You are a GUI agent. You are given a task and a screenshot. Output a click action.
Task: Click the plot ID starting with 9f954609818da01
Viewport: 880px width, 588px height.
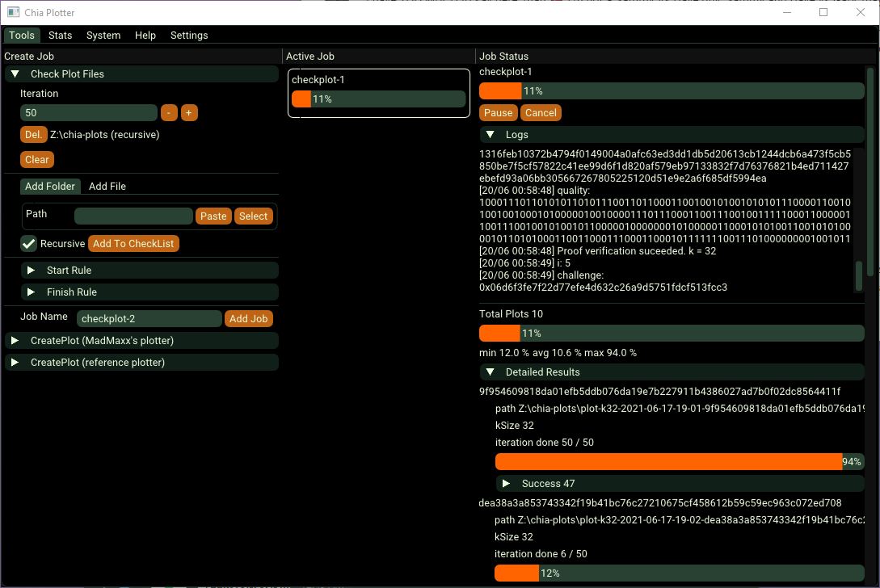point(660,391)
